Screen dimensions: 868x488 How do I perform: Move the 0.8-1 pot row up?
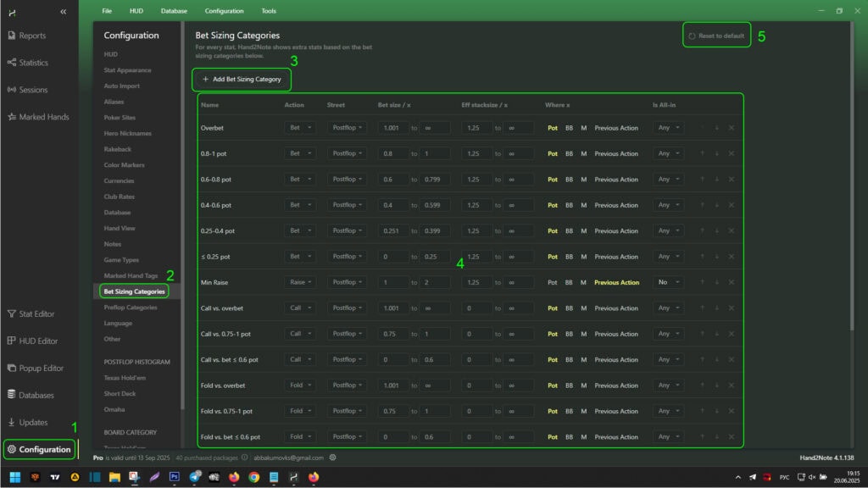click(701, 153)
